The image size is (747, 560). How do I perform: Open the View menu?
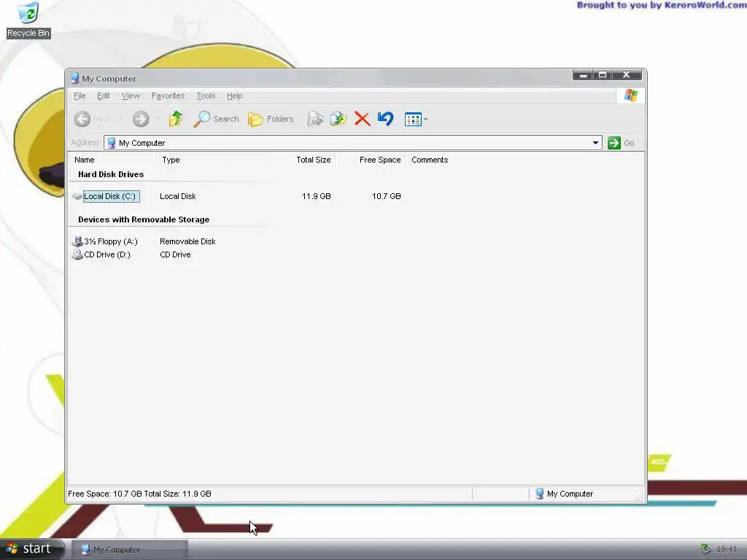[x=131, y=96]
